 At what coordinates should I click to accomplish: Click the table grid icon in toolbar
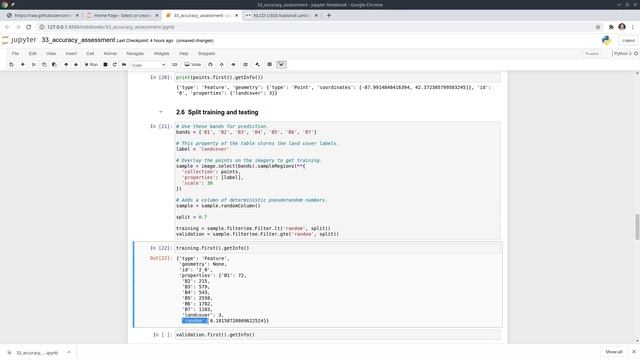[269, 64]
